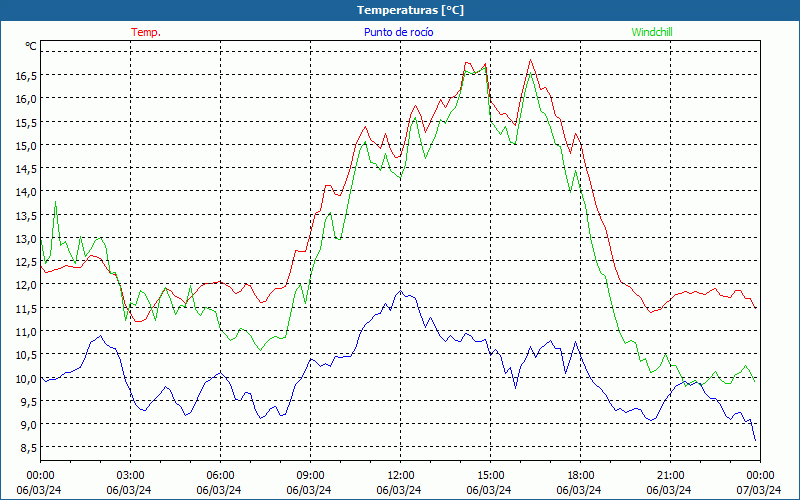Click the 07/03/24 date label
This screenshot has width=800, height=500.
[x=759, y=490]
